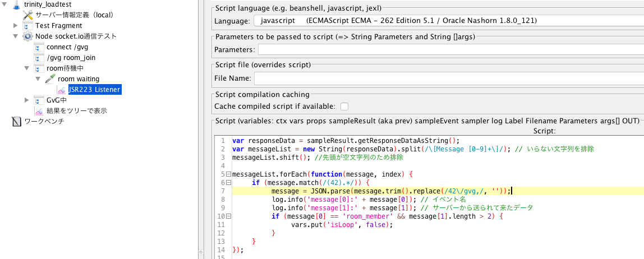This screenshot has width=644, height=259.
Task: Click line 9 log.info message[1]
Action: click(344, 207)
